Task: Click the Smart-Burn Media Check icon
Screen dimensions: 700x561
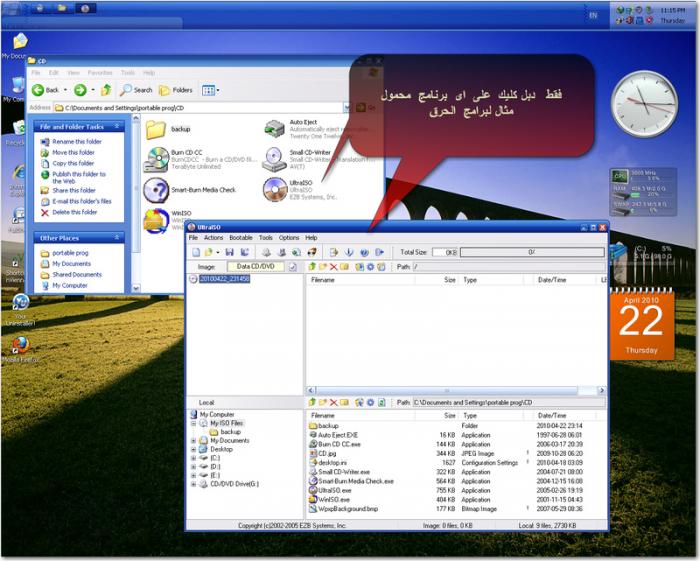Action: click(155, 189)
